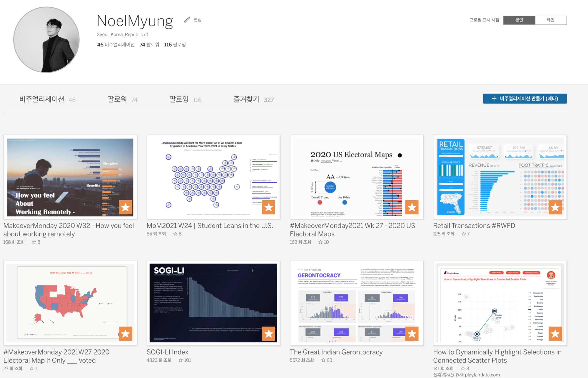Open SOGI-LI Index title link

(x=167, y=352)
